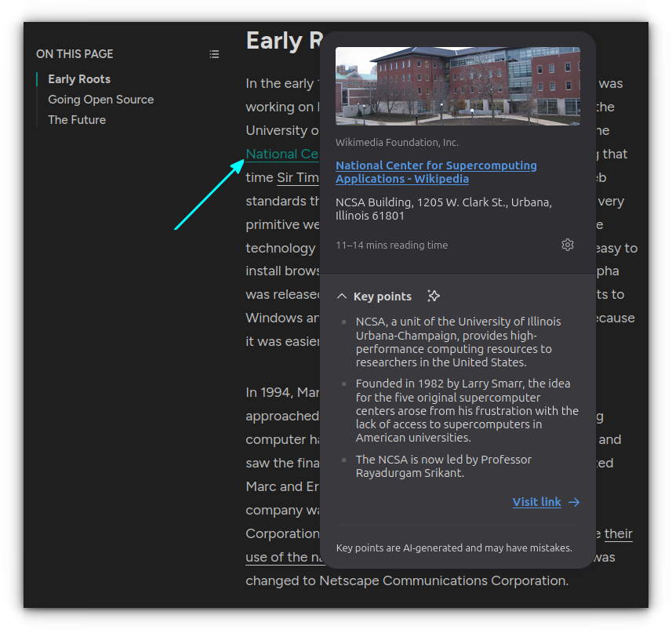The height and width of the screenshot is (633, 672).
Task: Open Visit link in the preview card
Action: point(536,502)
